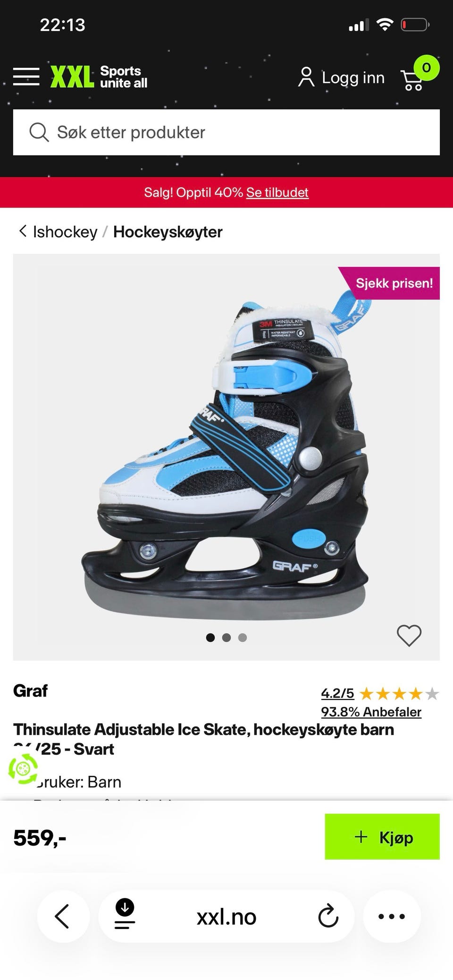Screen dimensions: 453x980
Task: Reload the xxl.no page
Action: click(328, 916)
